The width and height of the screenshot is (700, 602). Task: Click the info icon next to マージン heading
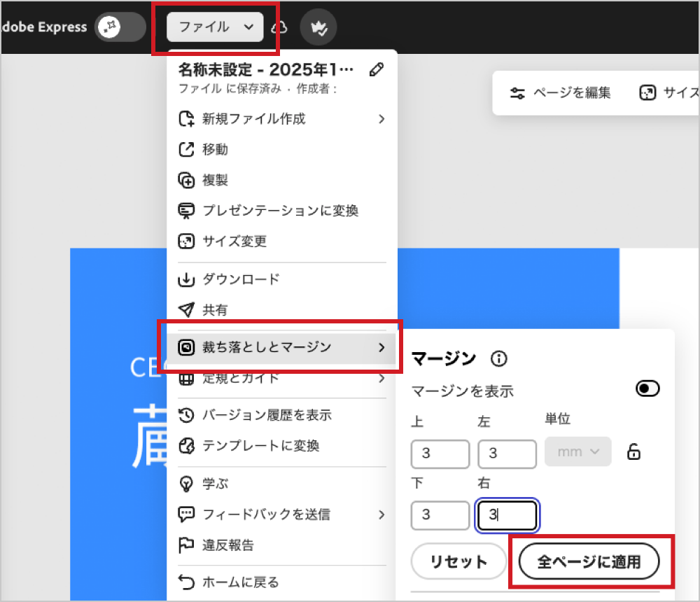pos(498,359)
